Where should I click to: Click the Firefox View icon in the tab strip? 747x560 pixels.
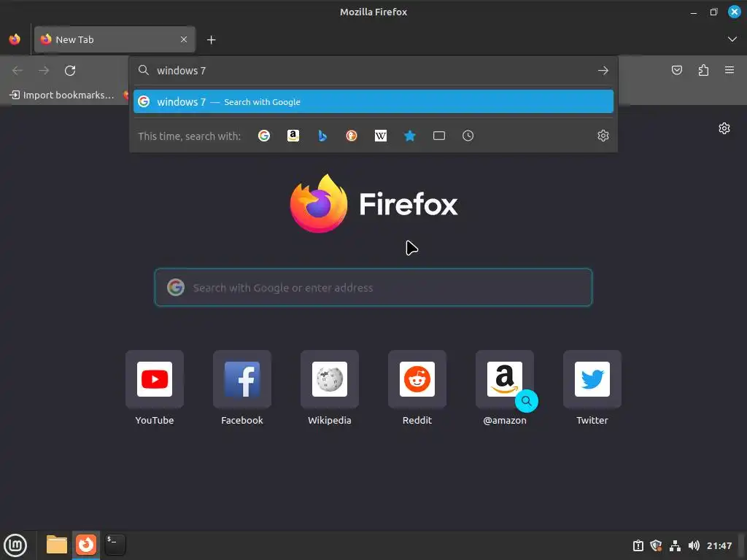(x=15, y=39)
